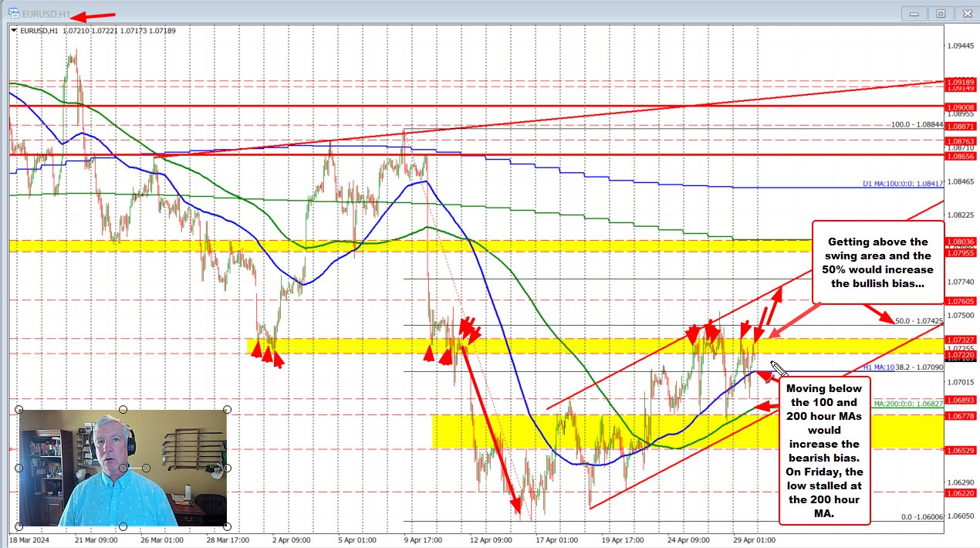The width and height of the screenshot is (980, 548).
Task: Click the EURUSD,H1 chart window icon
Action: tap(12, 13)
